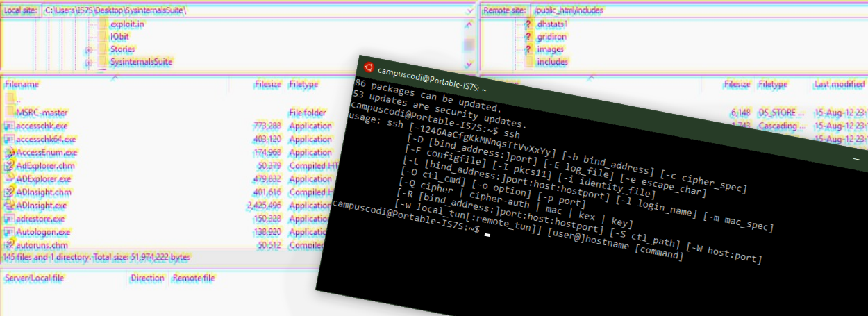Image resolution: width=868 pixels, height=316 pixels.
Task: Select gridiron label in the remote tree
Action: click(x=552, y=36)
